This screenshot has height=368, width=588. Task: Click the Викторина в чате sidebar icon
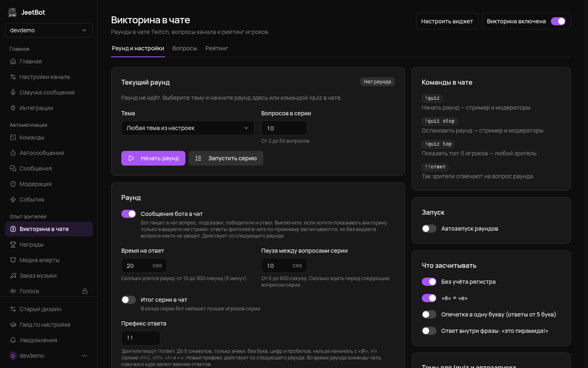(x=13, y=229)
